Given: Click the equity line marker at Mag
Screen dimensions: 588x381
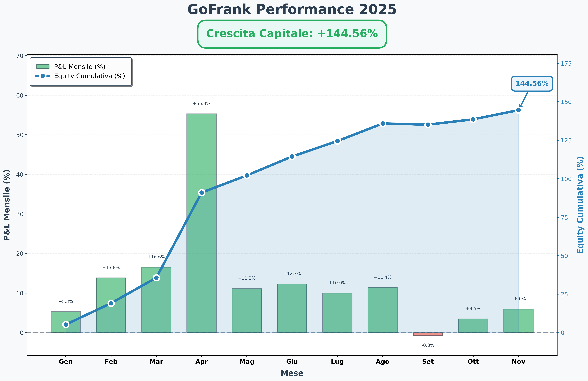Looking at the screenshot, I should (x=247, y=176).
